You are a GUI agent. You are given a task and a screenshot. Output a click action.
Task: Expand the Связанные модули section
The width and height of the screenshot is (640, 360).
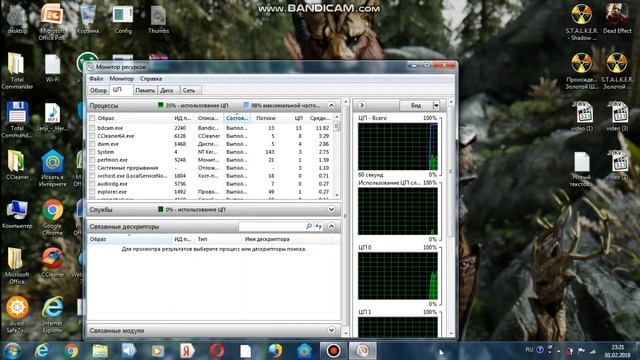coord(331,330)
